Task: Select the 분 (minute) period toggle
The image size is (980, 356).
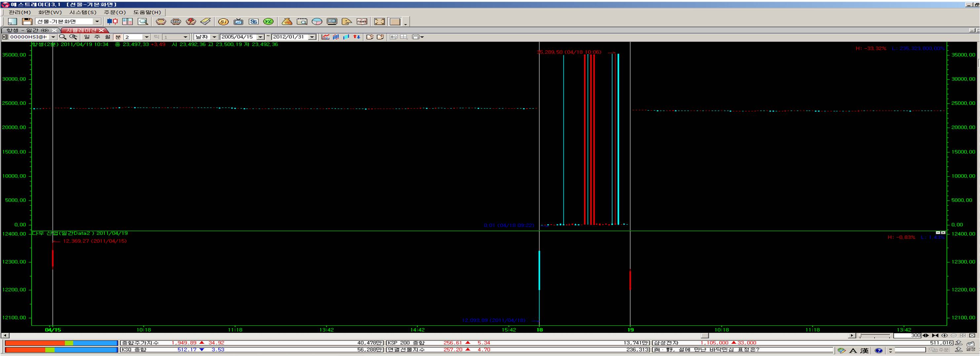Action: tap(118, 37)
